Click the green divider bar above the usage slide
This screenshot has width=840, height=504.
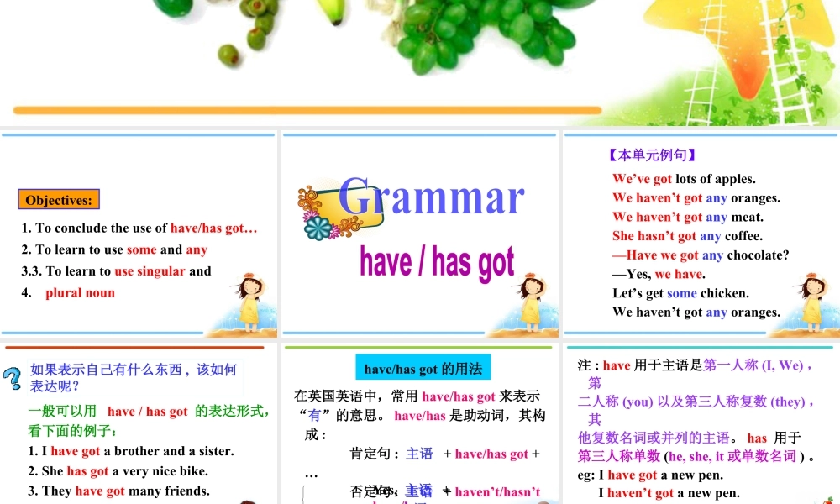tap(420, 346)
